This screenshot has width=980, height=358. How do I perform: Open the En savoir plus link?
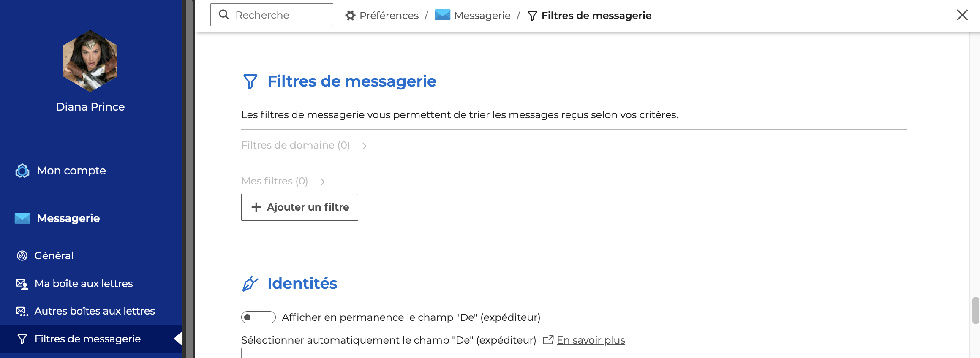click(x=591, y=340)
